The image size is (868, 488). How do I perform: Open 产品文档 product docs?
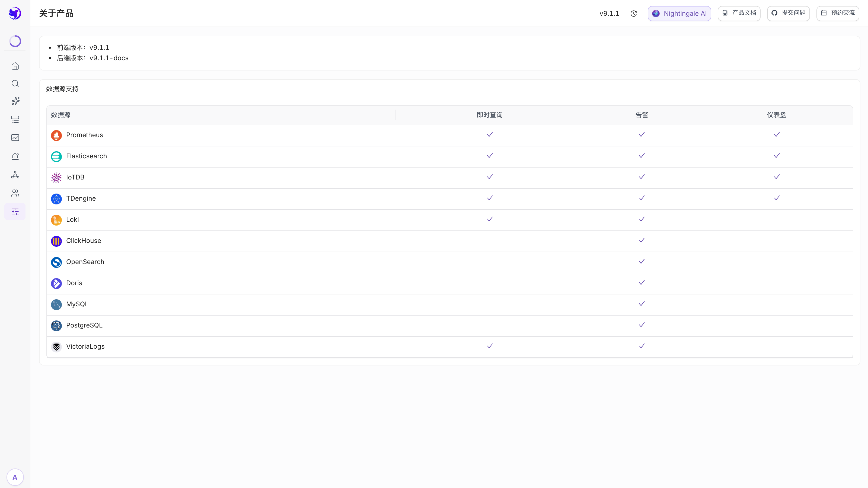click(x=739, y=14)
